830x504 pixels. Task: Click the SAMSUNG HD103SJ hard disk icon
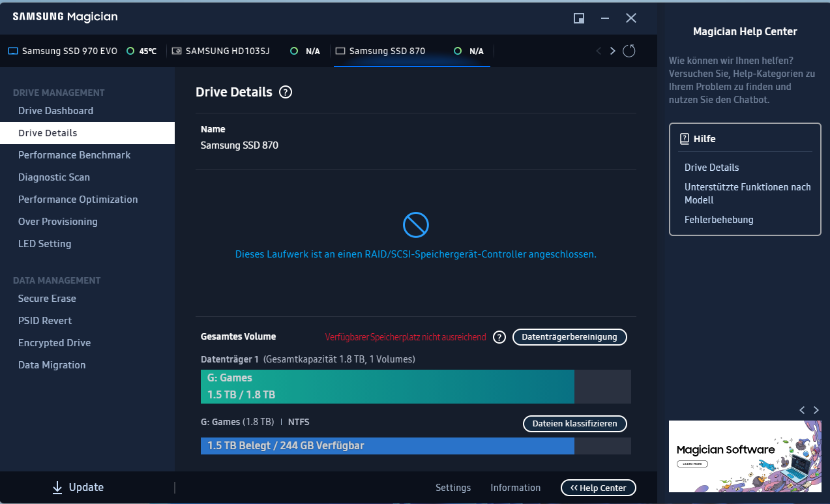pos(177,51)
